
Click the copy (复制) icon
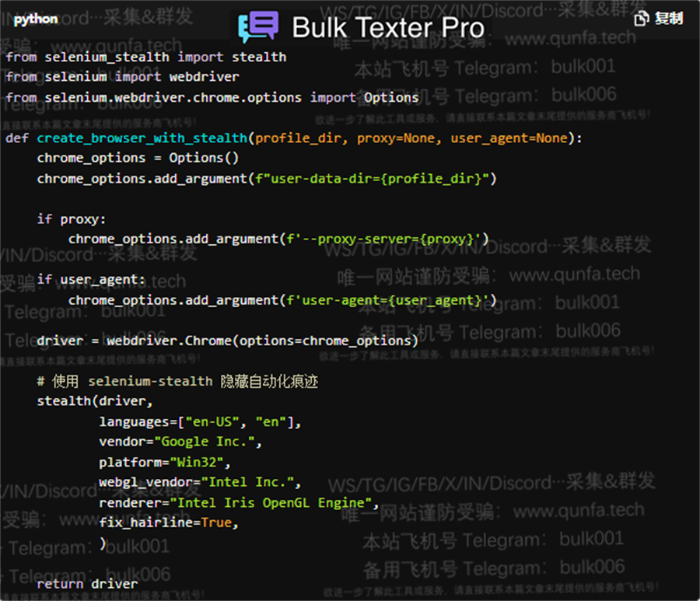(642, 19)
